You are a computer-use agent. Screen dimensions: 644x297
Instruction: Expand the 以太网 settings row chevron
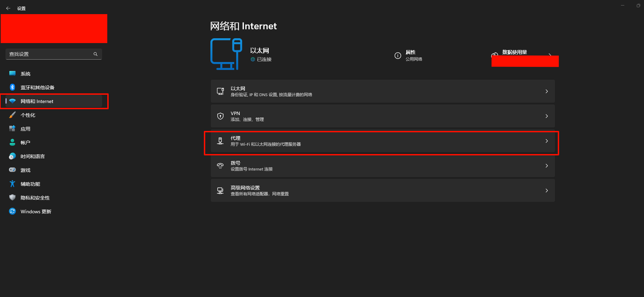546,91
